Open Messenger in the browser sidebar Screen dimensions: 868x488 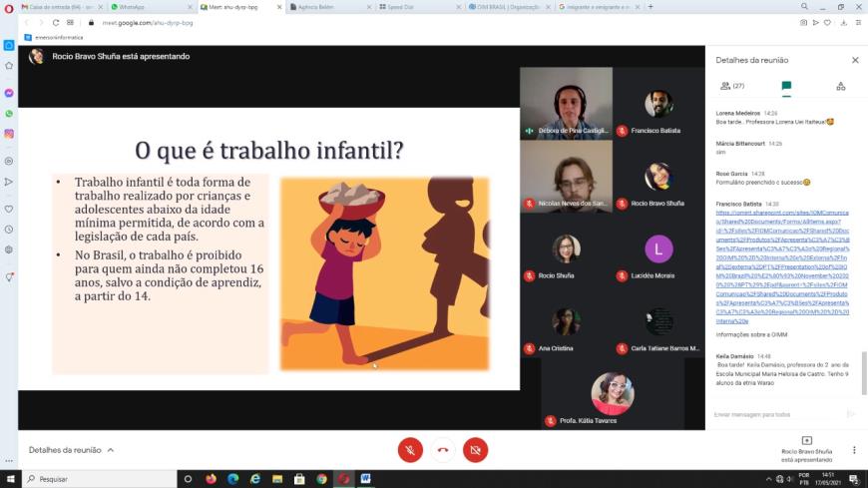click(x=9, y=93)
